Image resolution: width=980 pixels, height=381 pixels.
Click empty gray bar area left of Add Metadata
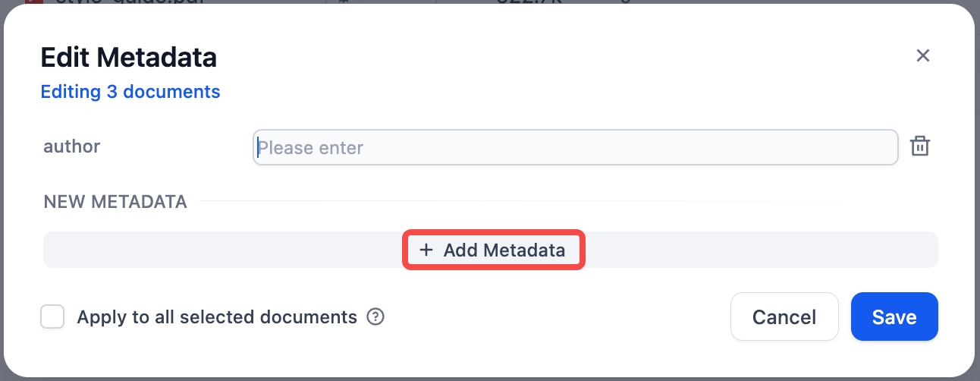pos(220,250)
